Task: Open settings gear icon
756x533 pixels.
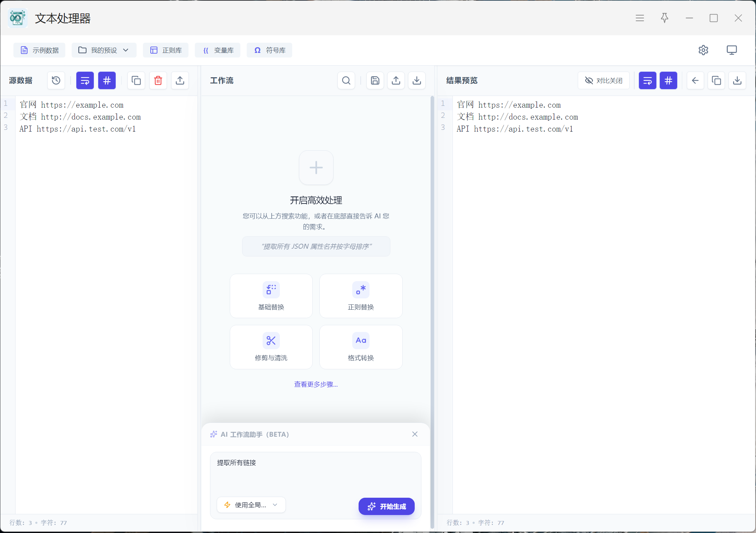Action: click(703, 50)
